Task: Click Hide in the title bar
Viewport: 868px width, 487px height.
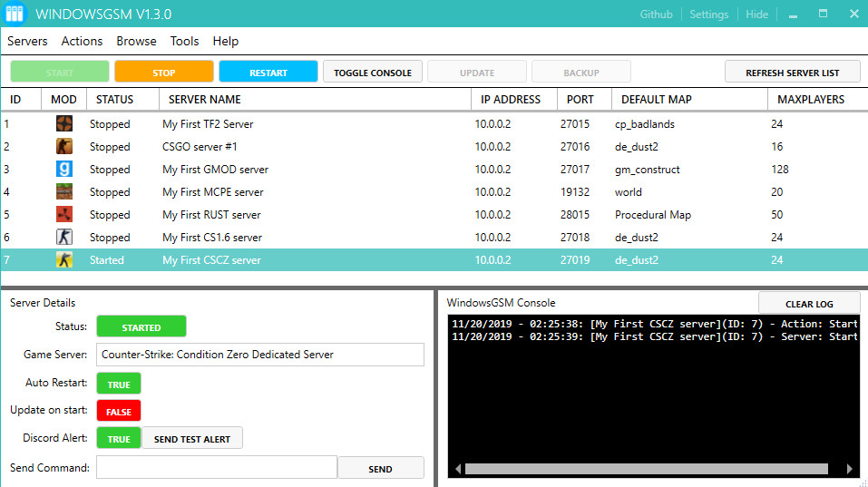Action: [756, 15]
